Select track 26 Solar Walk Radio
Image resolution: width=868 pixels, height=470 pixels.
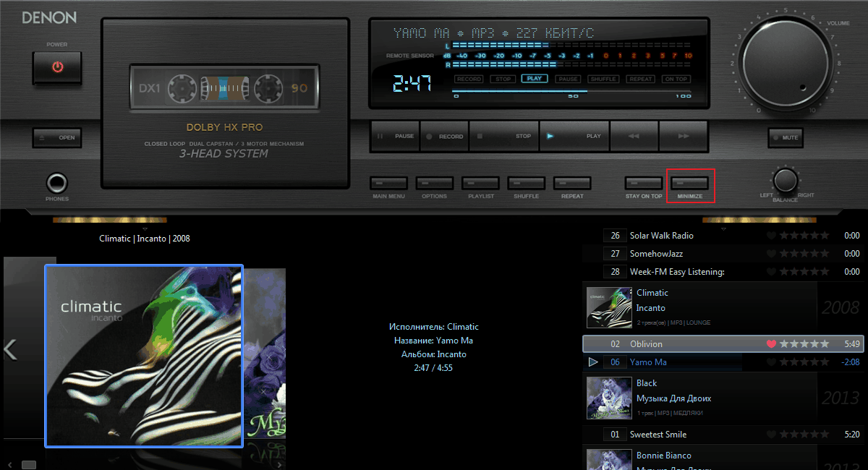coord(723,236)
